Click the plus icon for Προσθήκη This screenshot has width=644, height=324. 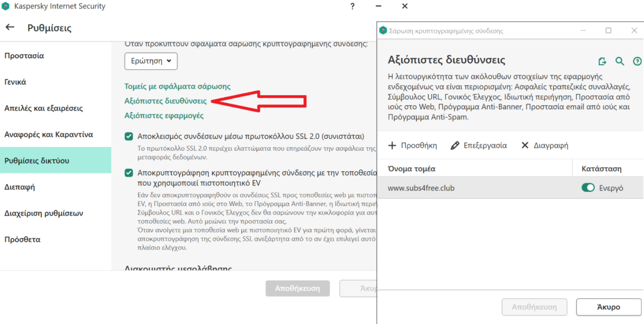click(392, 145)
